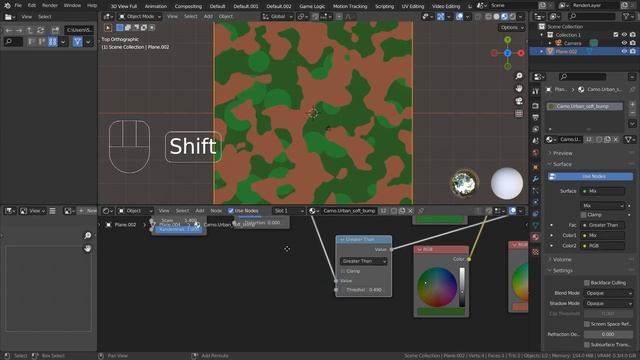Screen dimensions: 640x360
Task: Collapse the Settings panel in material properties
Action: [x=562, y=271]
